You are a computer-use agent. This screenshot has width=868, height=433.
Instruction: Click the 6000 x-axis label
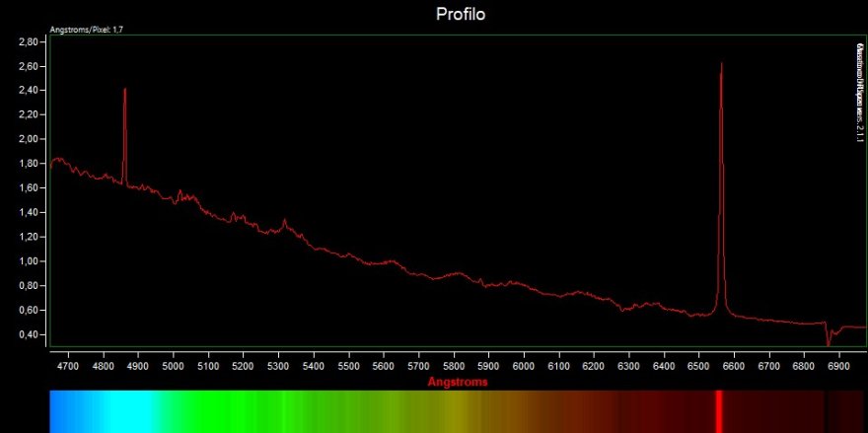pos(524,366)
